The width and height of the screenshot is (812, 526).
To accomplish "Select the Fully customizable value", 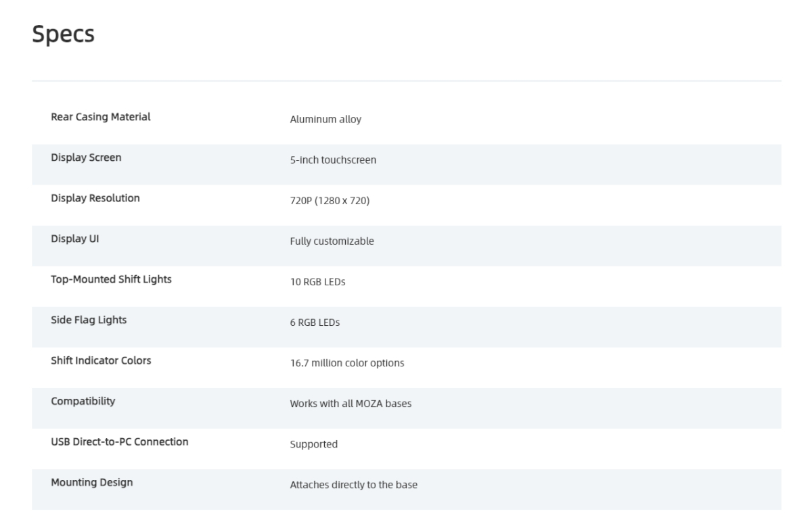I will pos(332,241).
